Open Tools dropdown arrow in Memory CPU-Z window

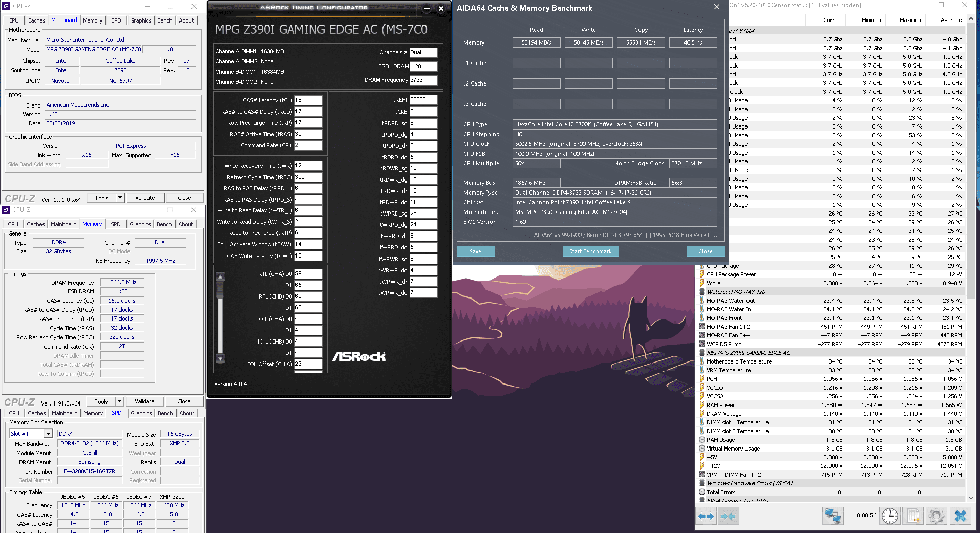[x=119, y=401]
